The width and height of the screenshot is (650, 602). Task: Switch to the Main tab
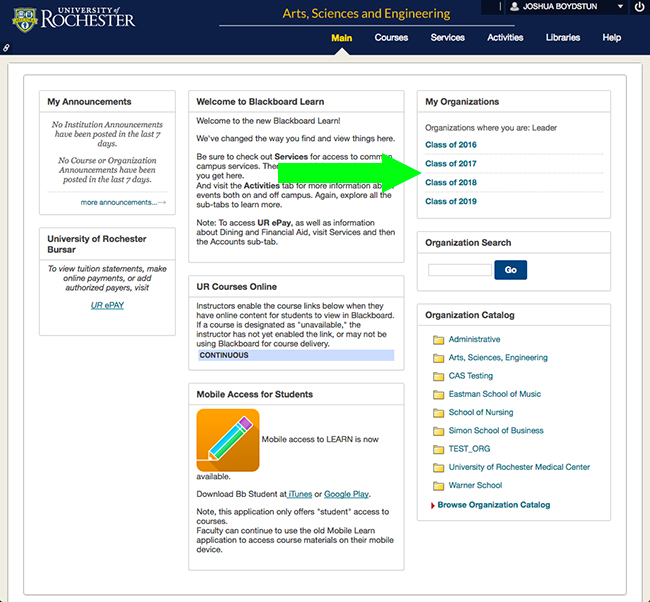click(342, 38)
